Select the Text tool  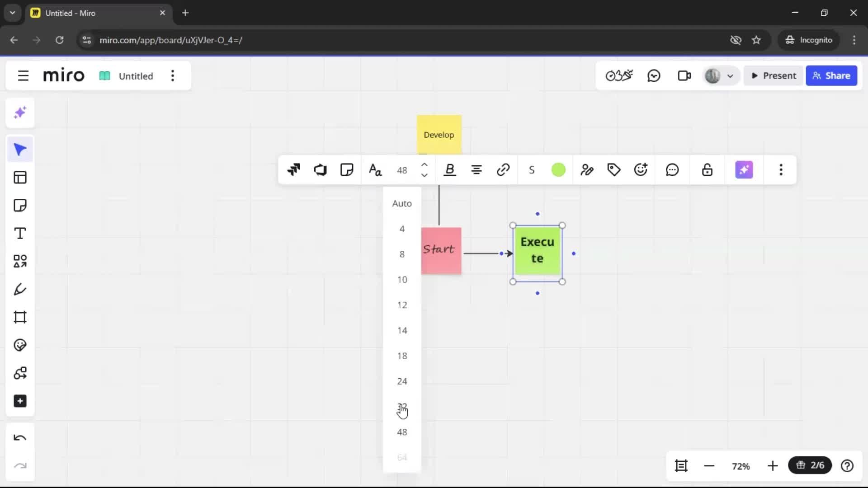coord(20,234)
